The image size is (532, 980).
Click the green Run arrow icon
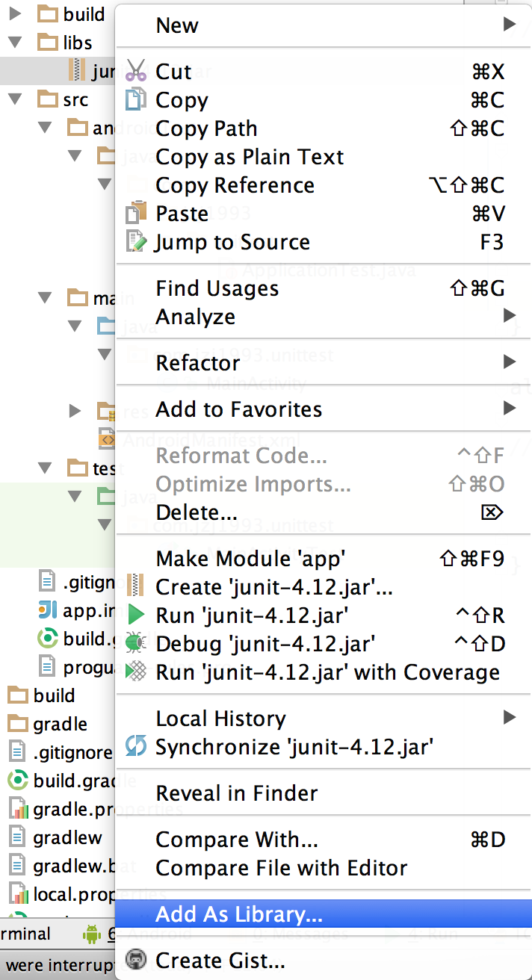coord(136,615)
